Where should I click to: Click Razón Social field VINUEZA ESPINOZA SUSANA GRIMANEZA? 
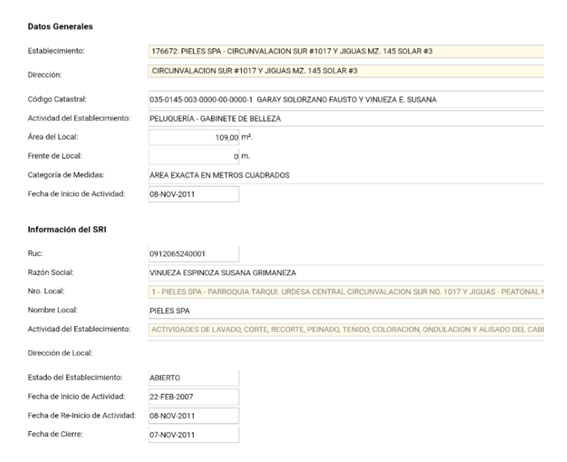pyautogui.click(x=346, y=273)
